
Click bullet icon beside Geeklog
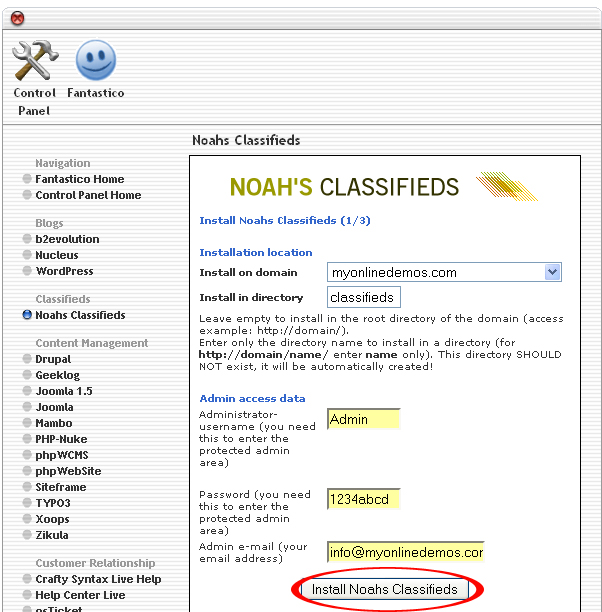pos(27,375)
